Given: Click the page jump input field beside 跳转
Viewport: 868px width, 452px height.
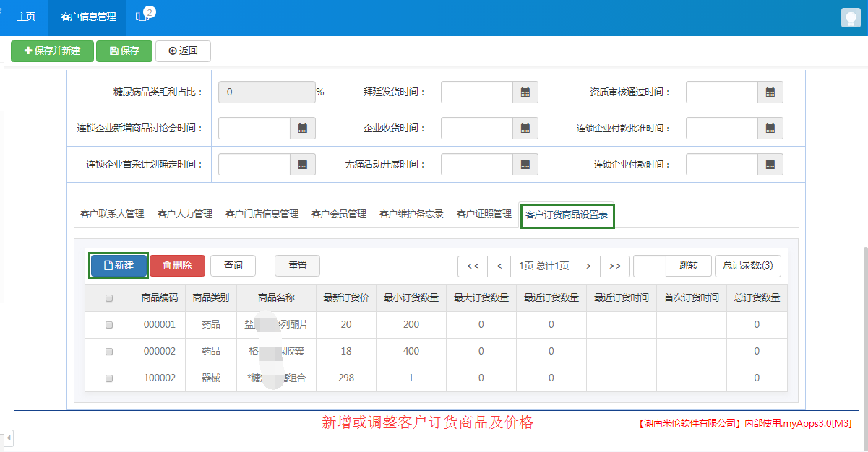Looking at the screenshot, I should pyautogui.click(x=650, y=266).
